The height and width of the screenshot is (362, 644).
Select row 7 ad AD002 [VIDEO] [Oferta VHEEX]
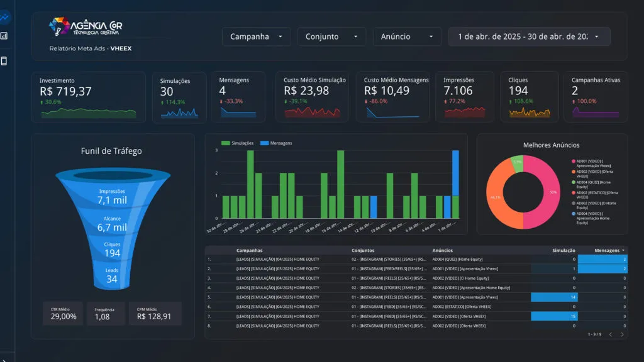[x=458, y=317]
